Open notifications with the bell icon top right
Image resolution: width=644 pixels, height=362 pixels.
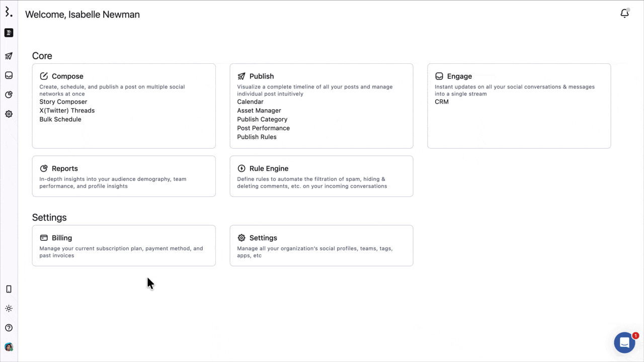click(x=624, y=14)
